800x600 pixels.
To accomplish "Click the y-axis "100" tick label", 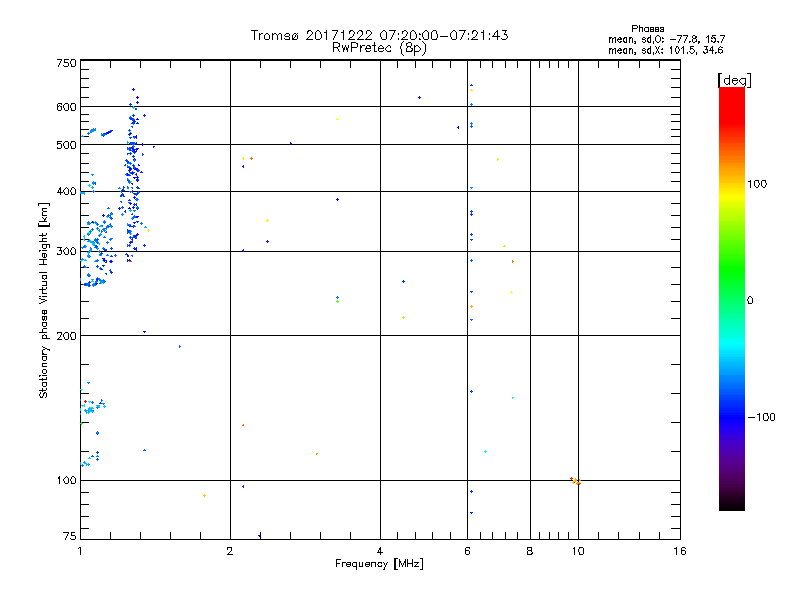I will pyautogui.click(x=67, y=480).
